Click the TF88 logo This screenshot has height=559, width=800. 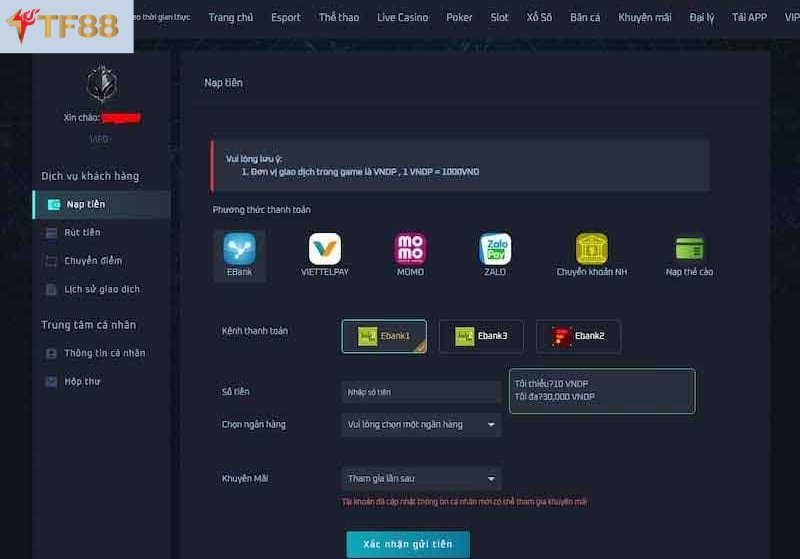coord(66,26)
